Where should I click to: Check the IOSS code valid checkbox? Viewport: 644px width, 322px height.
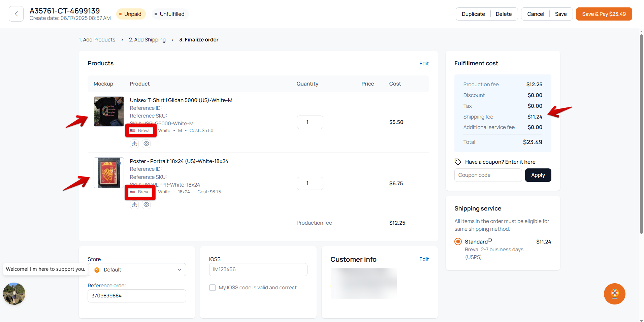(x=213, y=288)
